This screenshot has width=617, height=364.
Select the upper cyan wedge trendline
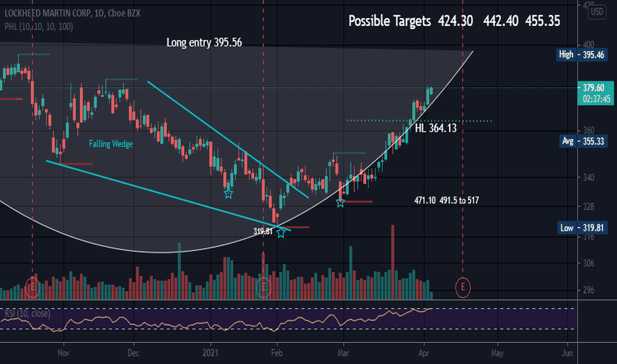(x=228, y=139)
